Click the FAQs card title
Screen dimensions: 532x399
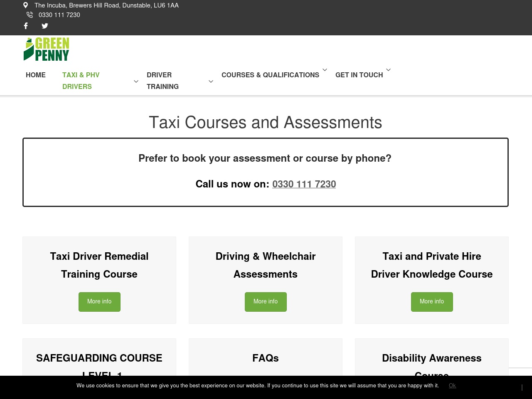click(266, 358)
